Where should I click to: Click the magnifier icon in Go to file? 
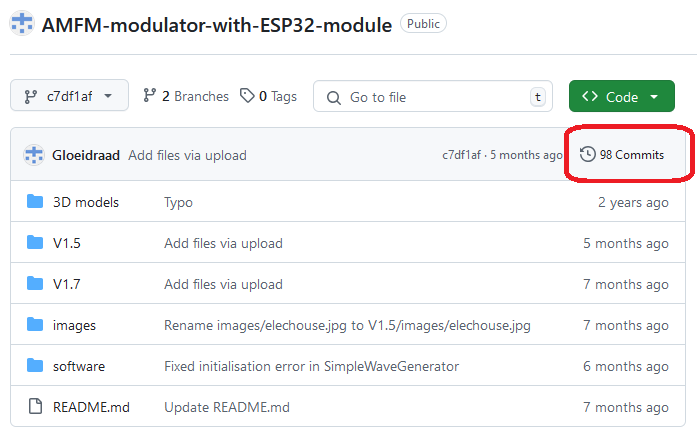pos(334,97)
